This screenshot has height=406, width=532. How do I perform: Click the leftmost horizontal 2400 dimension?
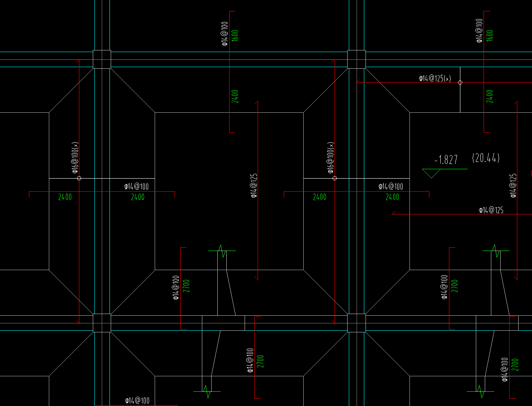coord(65,197)
